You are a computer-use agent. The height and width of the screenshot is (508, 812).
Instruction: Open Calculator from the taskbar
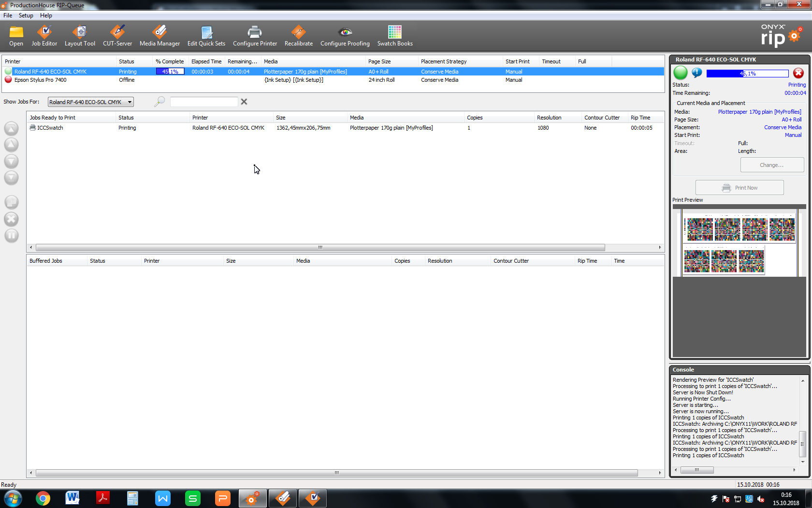point(132,498)
